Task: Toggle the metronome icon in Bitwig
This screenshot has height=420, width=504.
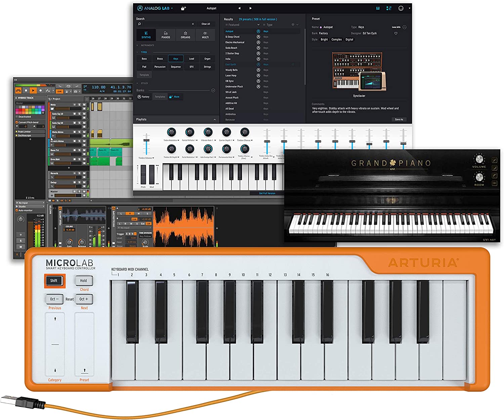Action: pyautogui.click(x=67, y=91)
